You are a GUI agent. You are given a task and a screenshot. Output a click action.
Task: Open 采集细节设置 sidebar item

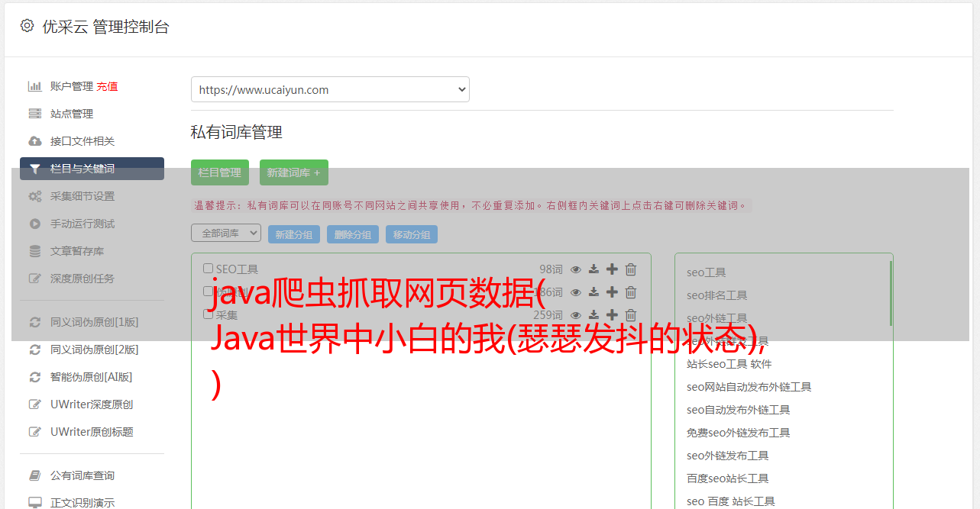[82, 196]
